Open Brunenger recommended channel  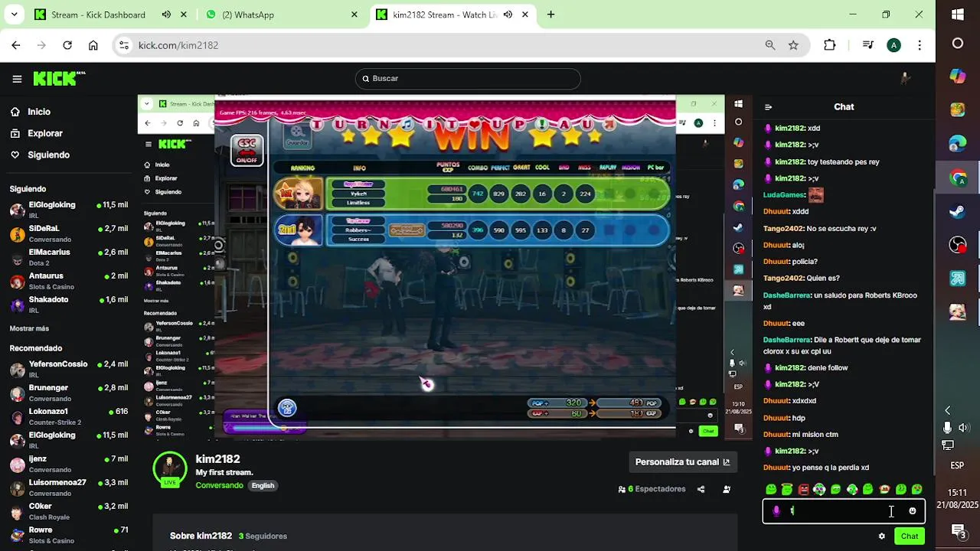coord(69,393)
